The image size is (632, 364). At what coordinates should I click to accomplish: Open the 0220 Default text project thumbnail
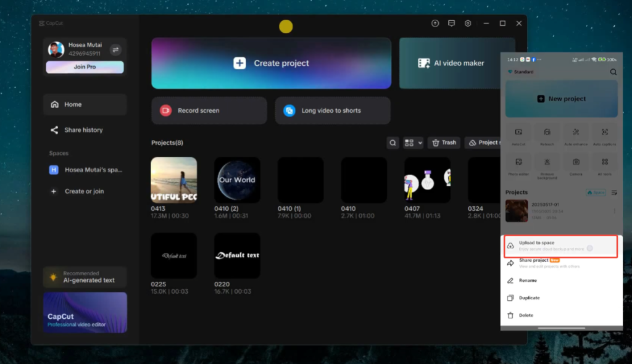pos(237,255)
